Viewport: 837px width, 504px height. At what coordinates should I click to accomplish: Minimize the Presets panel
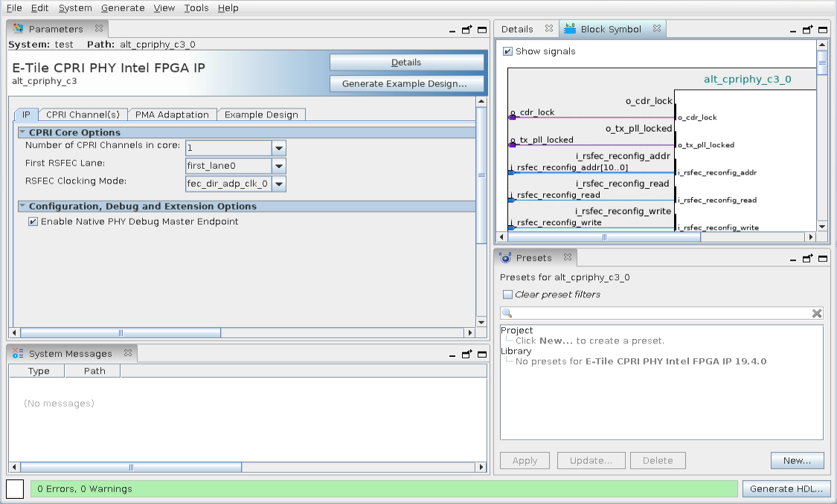[x=792, y=259]
